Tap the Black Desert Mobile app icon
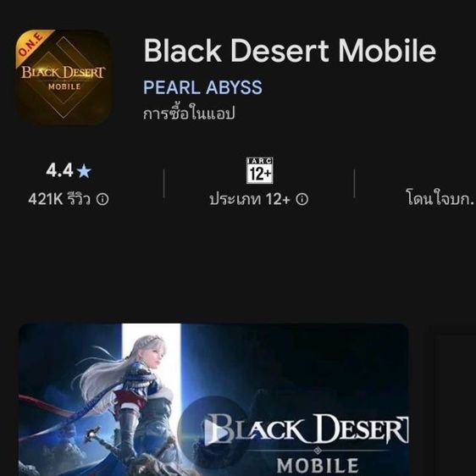The image size is (476, 476). tap(63, 76)
